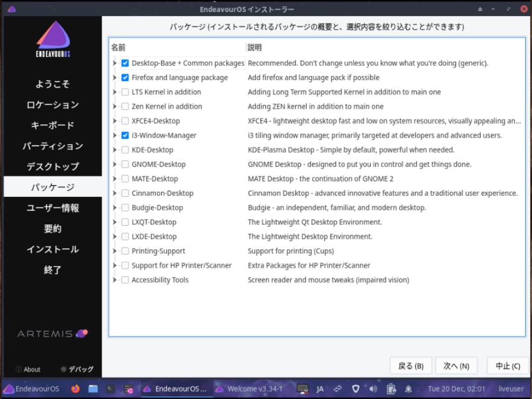The image size is (532, 399).
Task: Go to the デスクトップ step in the sidebar
Action: (x=52, y=167)
